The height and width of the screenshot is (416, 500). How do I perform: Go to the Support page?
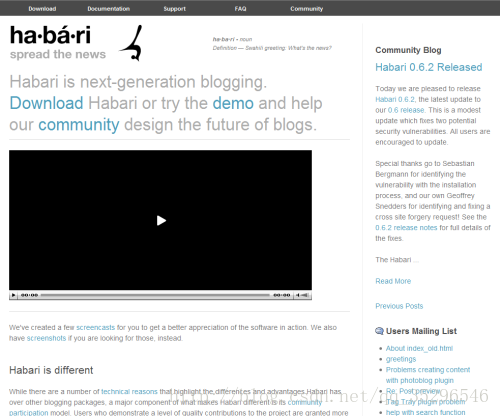tap(175, 9)
